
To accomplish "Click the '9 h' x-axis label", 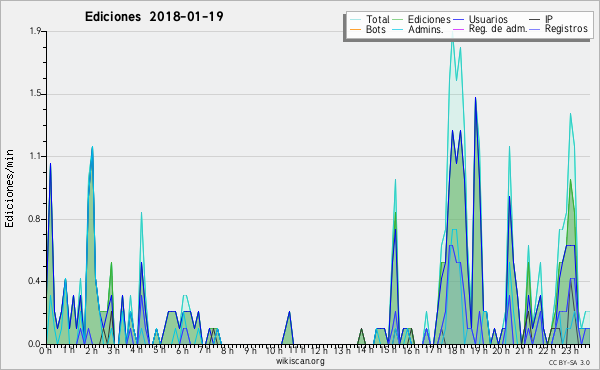I will click(250, 351).
